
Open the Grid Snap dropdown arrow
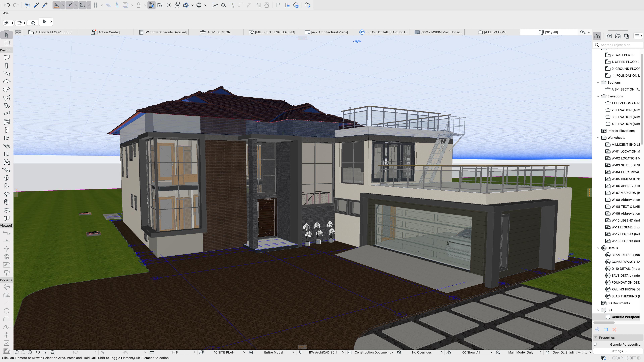pos(102,5)
